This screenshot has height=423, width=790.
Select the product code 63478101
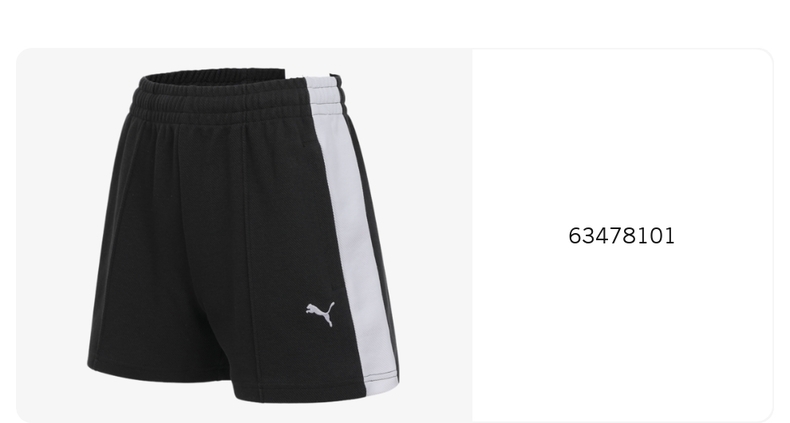[621, 236]
